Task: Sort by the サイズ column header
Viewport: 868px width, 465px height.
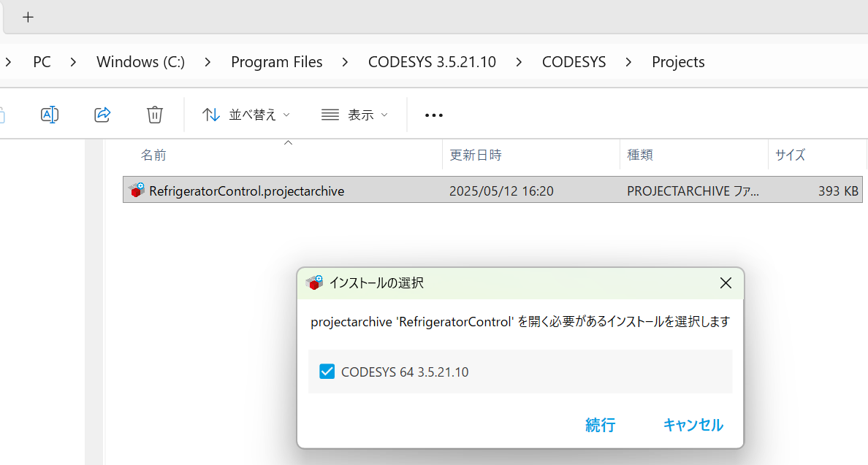Action: (x=790, y=155)
